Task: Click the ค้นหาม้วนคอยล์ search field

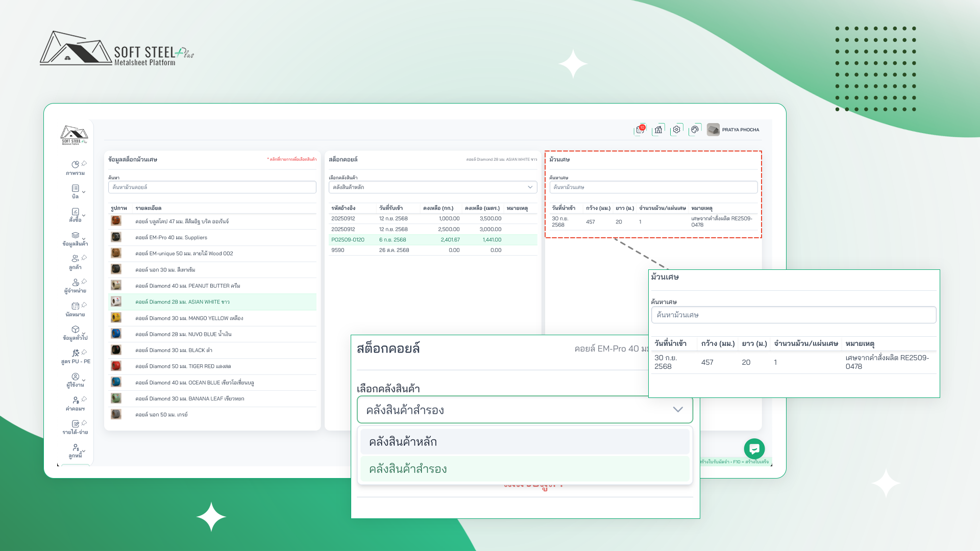Action: (212, 187)
